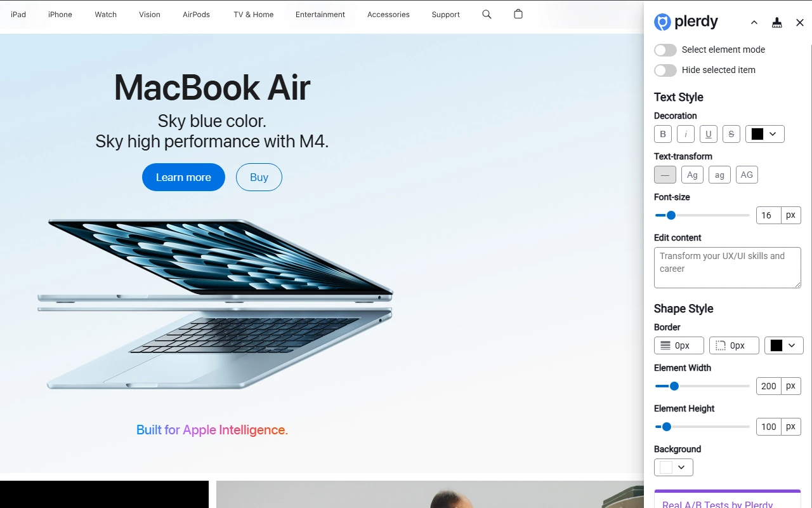Choose the capitalize Ag text-transform option
812x508 pixels.
pos(692,175)
